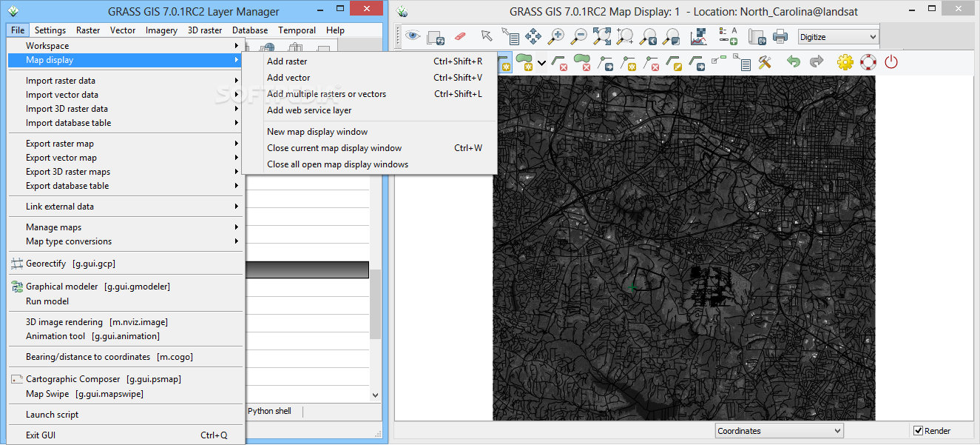980x445 pixels.
Task: Open Cartographic Composer menu entry
Action: [125, 379]
